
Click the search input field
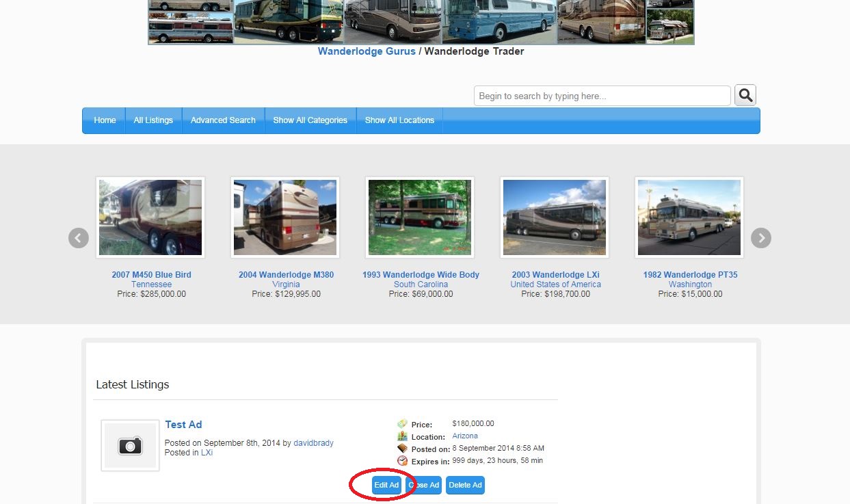coord(602,96)
